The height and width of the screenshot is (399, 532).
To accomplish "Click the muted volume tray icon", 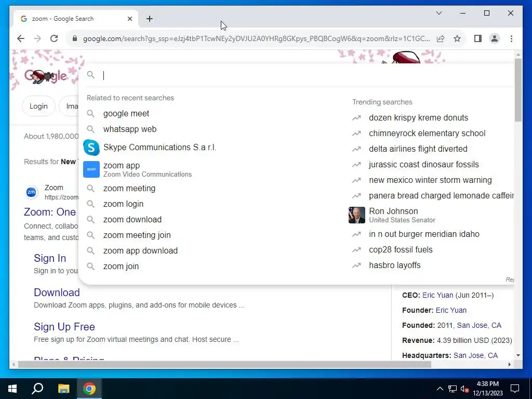I will pos(465,389).
